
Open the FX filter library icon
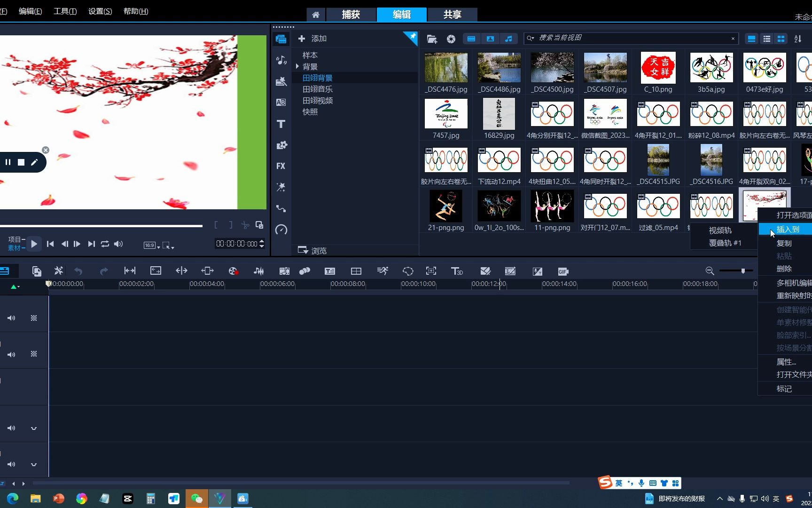click(x=281, y=166)
